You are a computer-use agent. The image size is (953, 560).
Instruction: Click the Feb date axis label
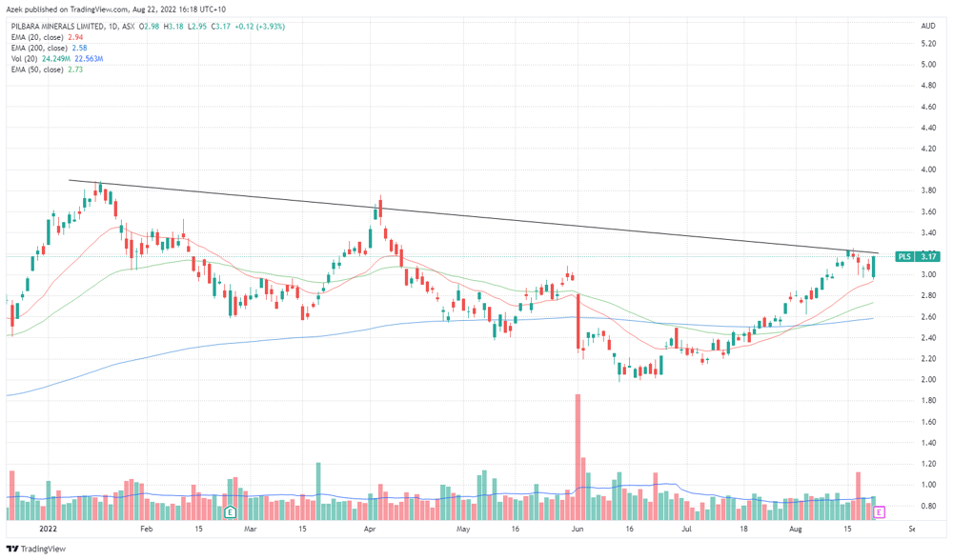click(147, 529)
